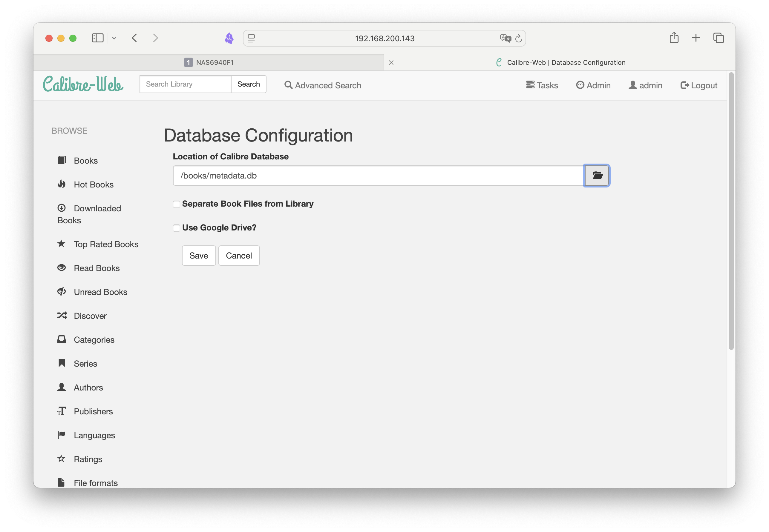Click the Books sidebar icon
The height and width of the screenshot is (532, 769).
point(62,160)
